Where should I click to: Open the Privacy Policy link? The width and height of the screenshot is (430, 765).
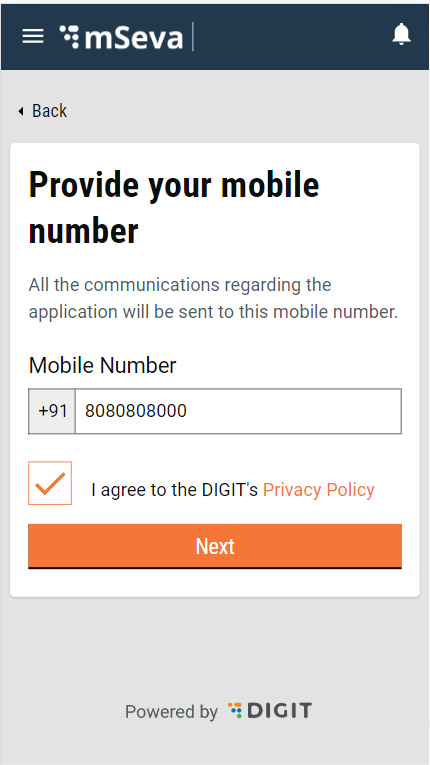(x=319, y=489)
